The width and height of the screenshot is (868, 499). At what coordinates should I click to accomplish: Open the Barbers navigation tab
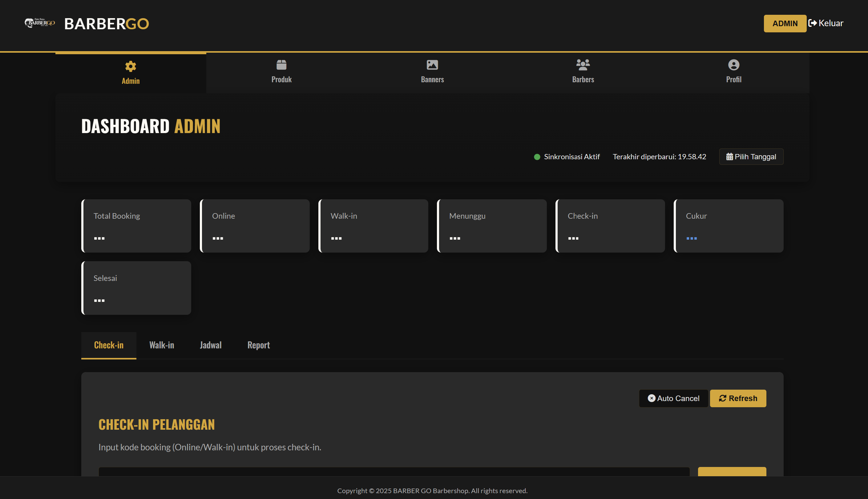(583, 72)
